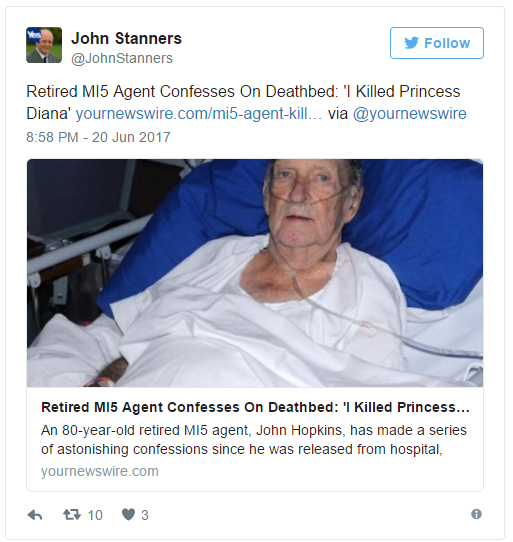Viewport: 513px width, 542px height.
Task: Open the @yournewswire mention
Action: click(x=410, y=113)
